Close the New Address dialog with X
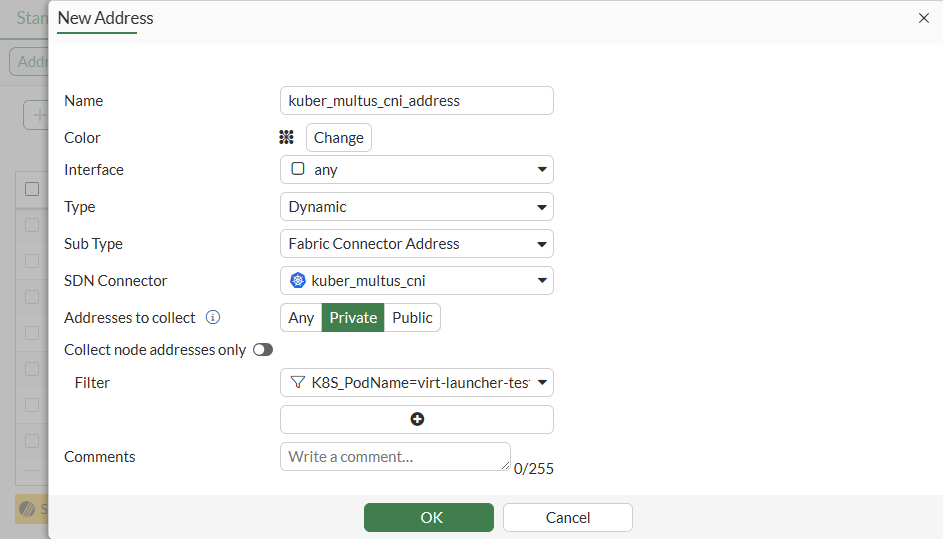The image size is (943, 539). pos(923,18)
